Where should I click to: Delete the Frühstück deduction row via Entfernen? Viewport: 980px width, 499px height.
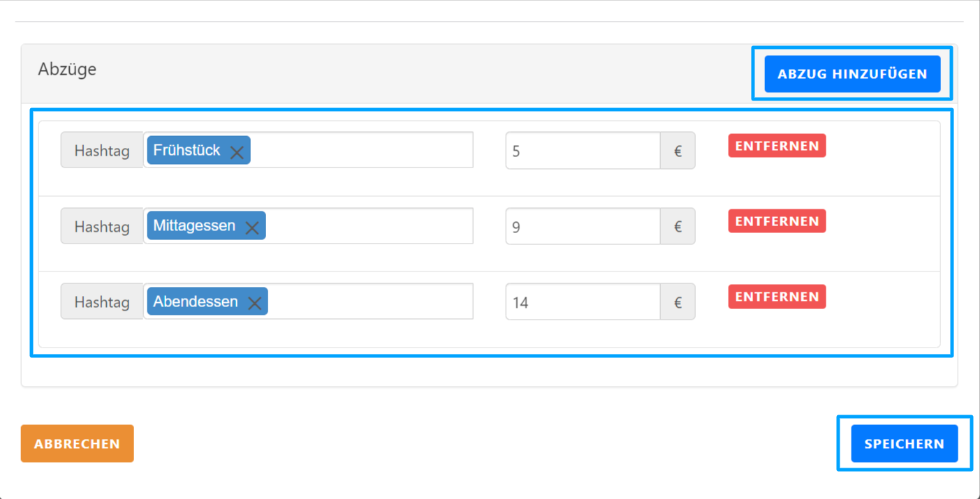tap(777, 146)
